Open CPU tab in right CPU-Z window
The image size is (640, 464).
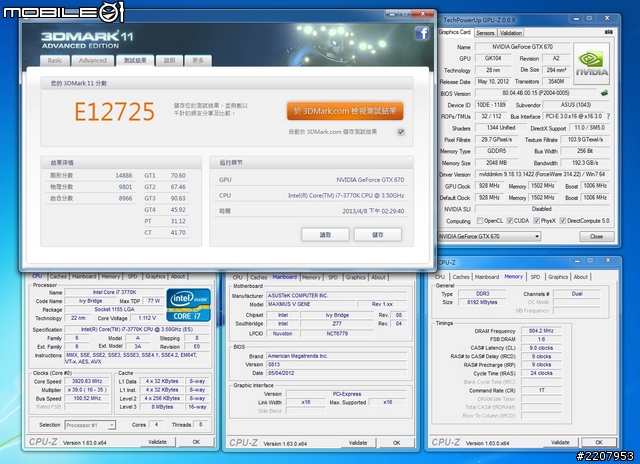440,277
